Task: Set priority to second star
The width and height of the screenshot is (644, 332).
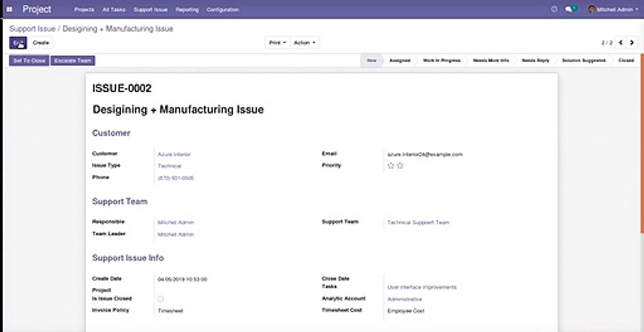Action: coord(400,166)
